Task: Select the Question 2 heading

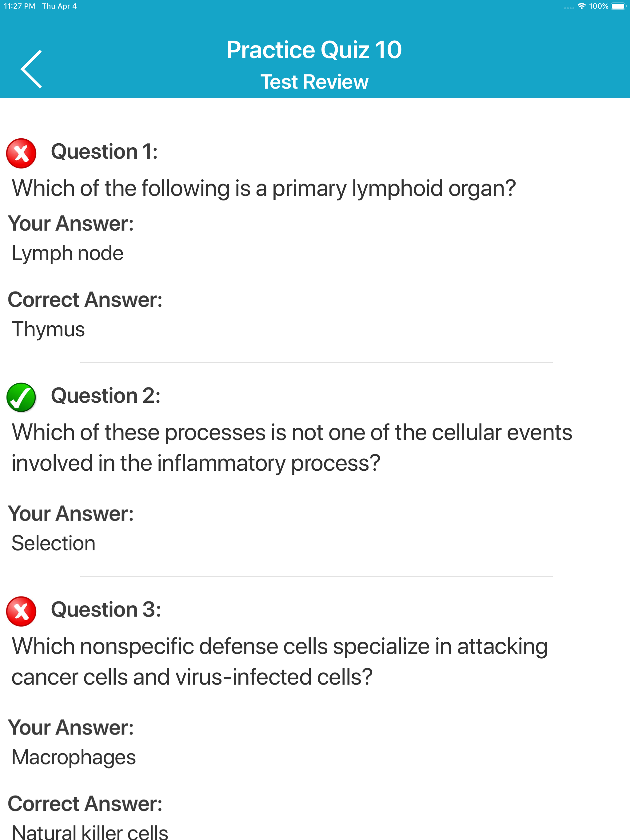Action: click(106, 396)
